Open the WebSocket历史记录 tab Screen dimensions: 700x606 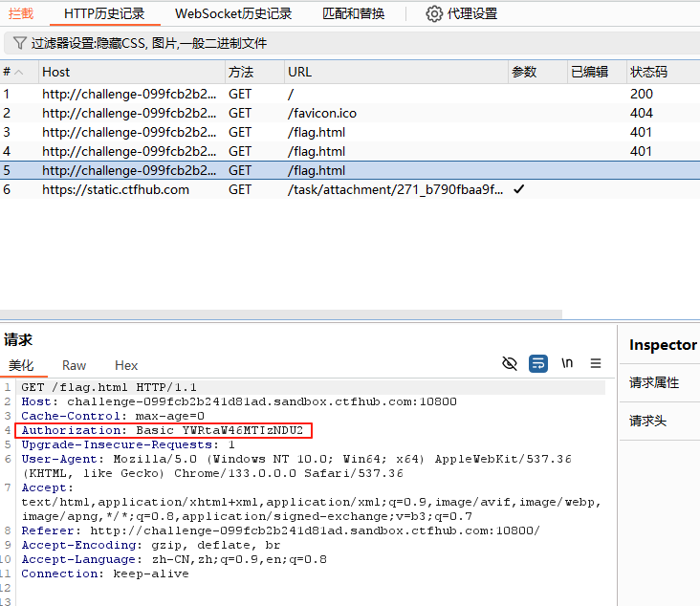click(233, 13)
